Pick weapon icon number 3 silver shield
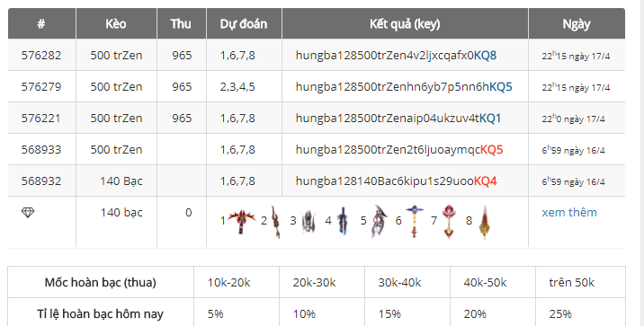 point(308,222)
